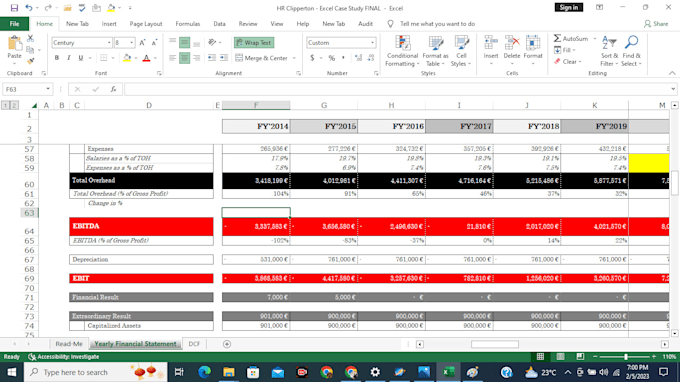Click the Format cells icon

[x=533, y=43]
